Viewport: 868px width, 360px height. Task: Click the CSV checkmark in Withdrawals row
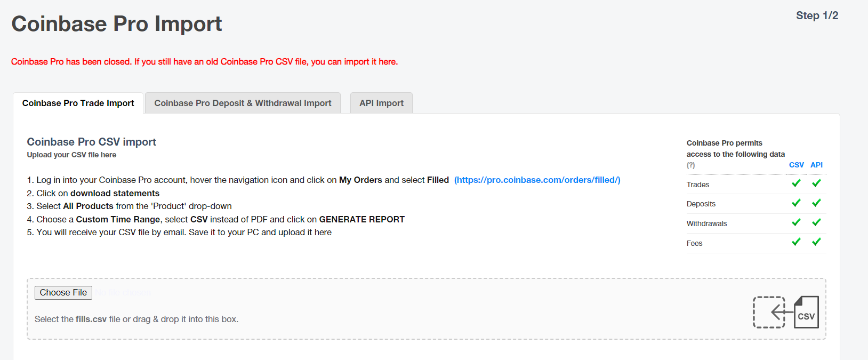[796, 222]
